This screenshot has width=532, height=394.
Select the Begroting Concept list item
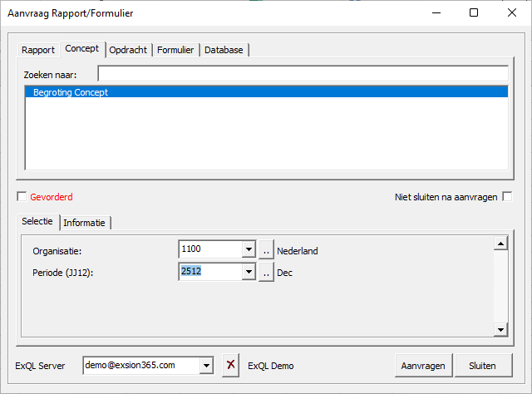[267, 92]
